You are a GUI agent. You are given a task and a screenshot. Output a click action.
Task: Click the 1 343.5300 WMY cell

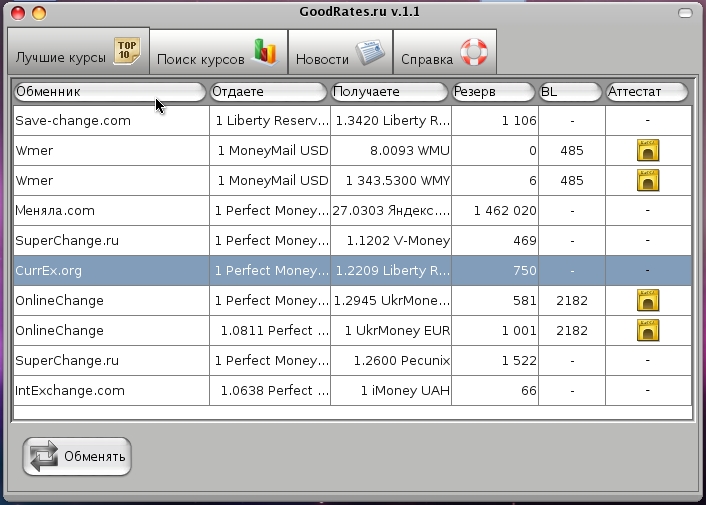pos(391,180)
